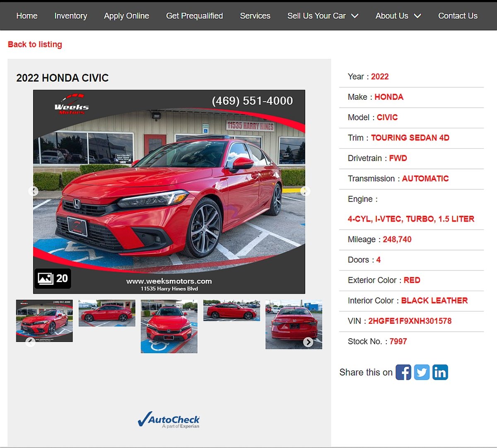Open the main red Honda Civic photo
This screenshot has width=497, height=448.
point(169,192)
